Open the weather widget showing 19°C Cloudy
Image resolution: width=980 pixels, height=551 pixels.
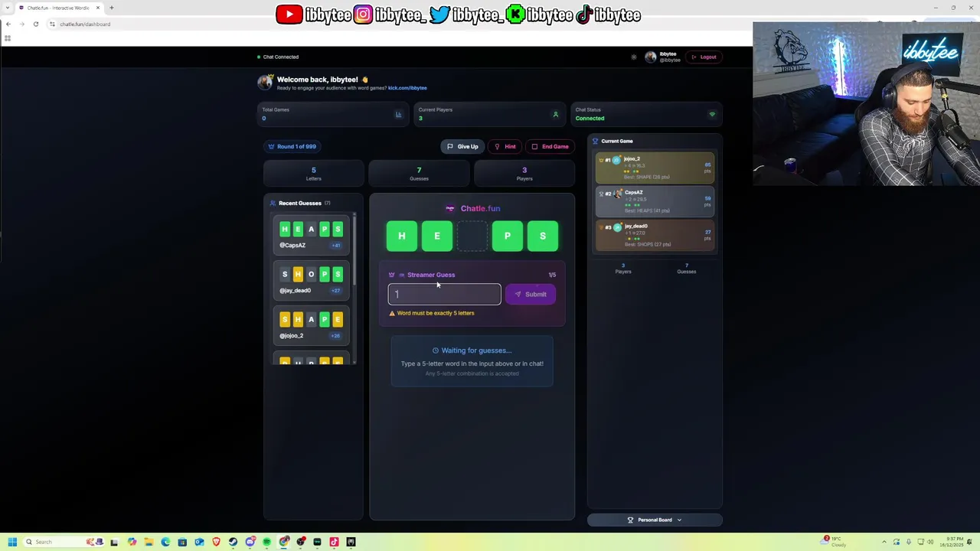pyautogui.click(x=833, y=542)
